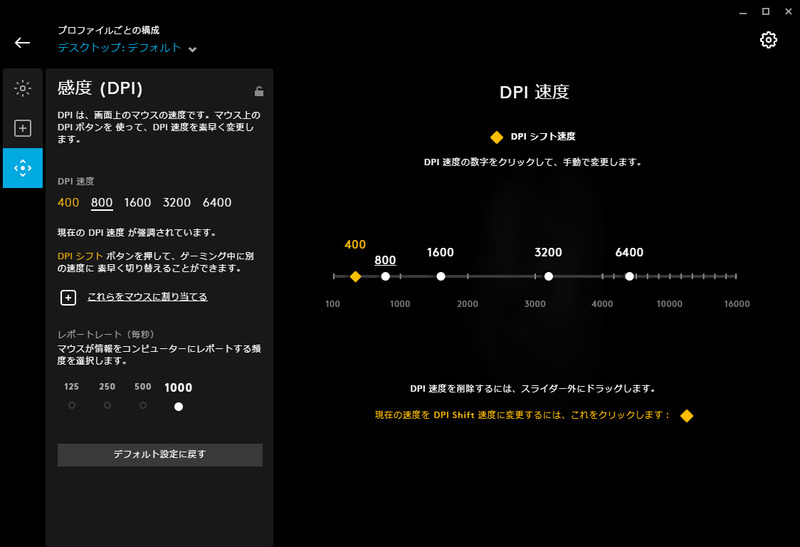Image resolution: width=800 pixels, height=547 pixels.
Task: Select the 3200 DPI value in the list
Action: tap(177, 203)
